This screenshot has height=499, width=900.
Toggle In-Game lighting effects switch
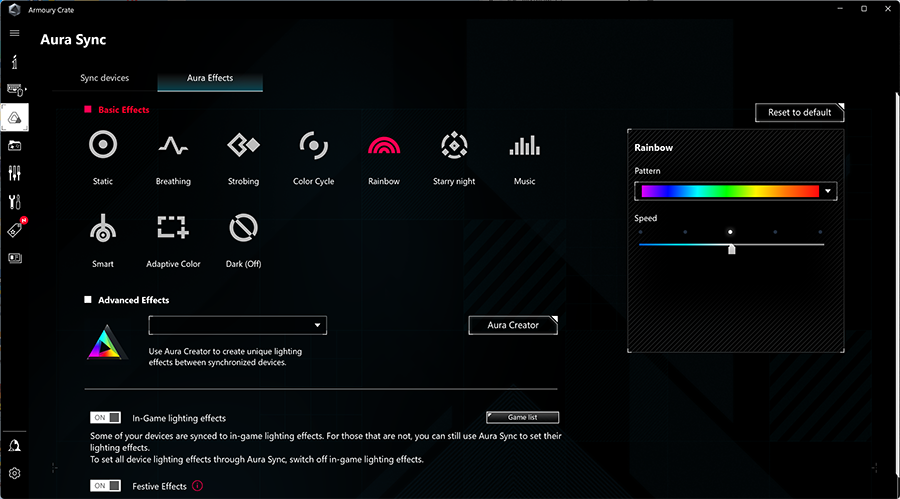coord(105,418)
